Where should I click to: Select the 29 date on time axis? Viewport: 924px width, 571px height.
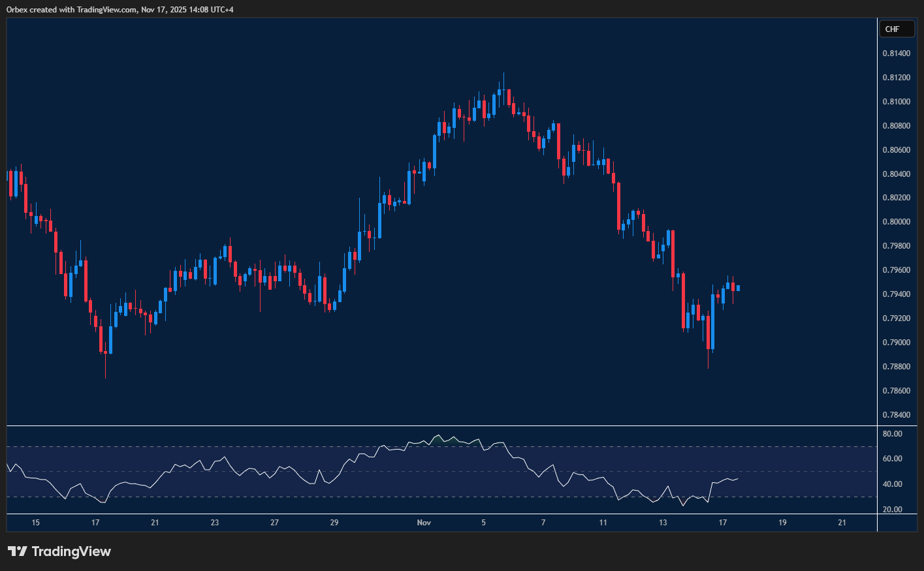334,523
